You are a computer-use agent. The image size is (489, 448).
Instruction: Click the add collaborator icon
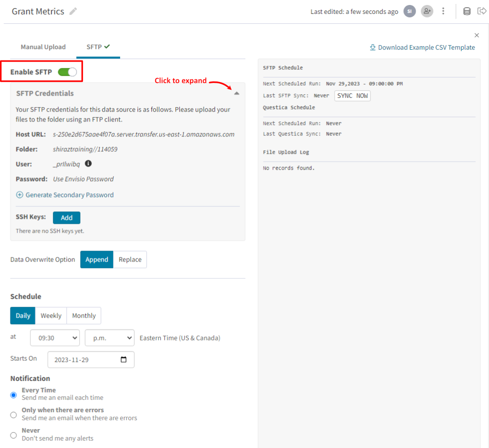click(x=427, y=11)
